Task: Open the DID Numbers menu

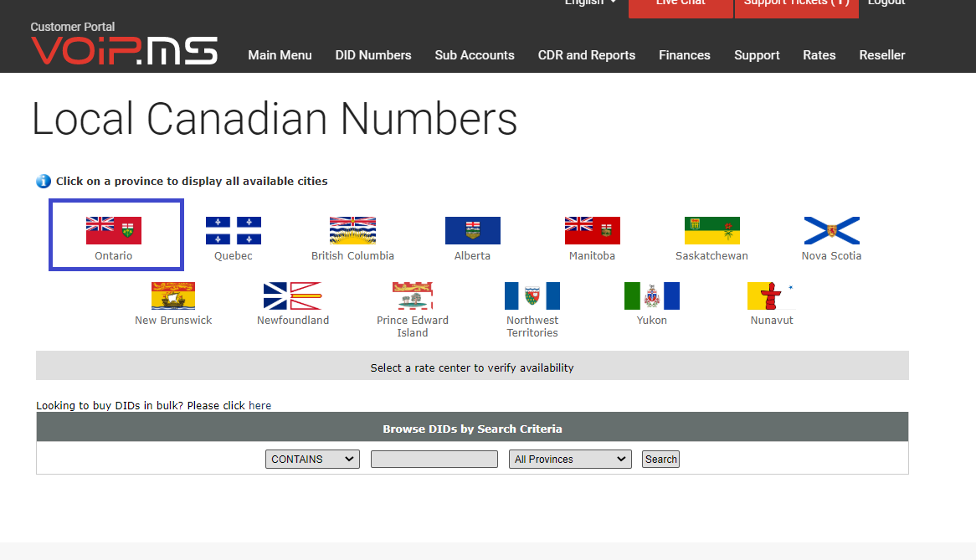Action: click(x=373, y=54)
